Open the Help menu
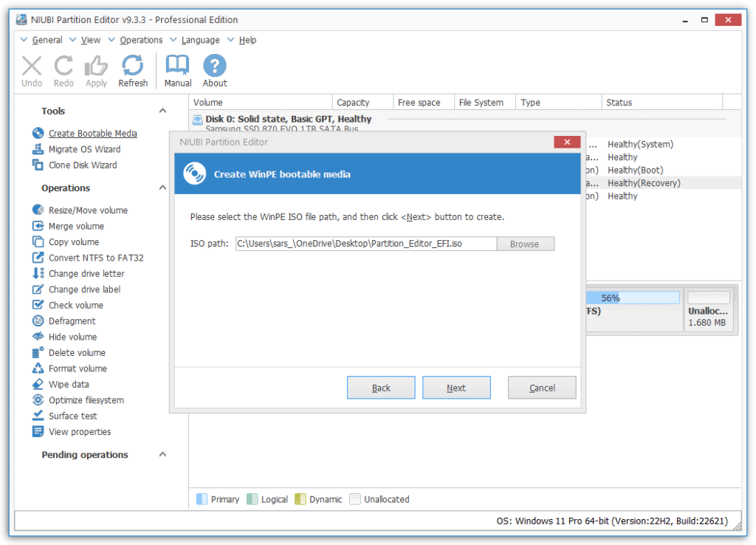Image resolution: width=756 pixels, height=545 pixels. (247, 40)
